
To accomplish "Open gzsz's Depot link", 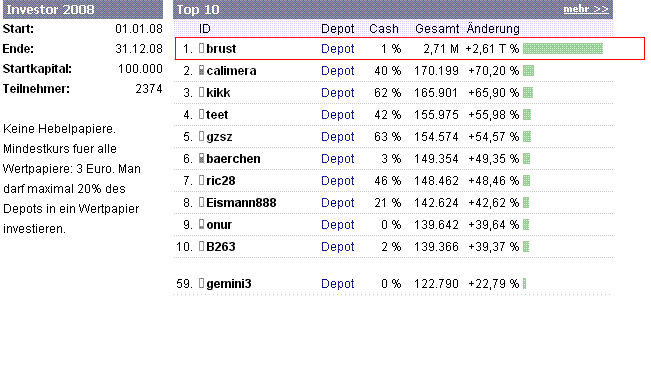I will 338,137.
